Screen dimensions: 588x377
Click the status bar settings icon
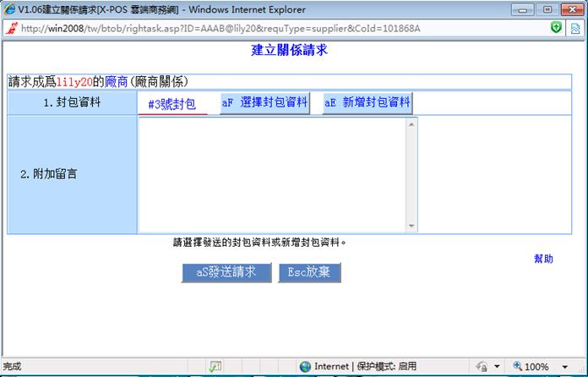point(482,366)
